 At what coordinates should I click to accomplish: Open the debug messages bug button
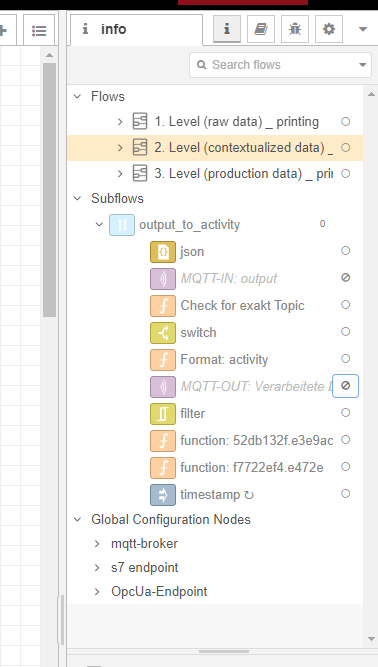tap(295, 29)
